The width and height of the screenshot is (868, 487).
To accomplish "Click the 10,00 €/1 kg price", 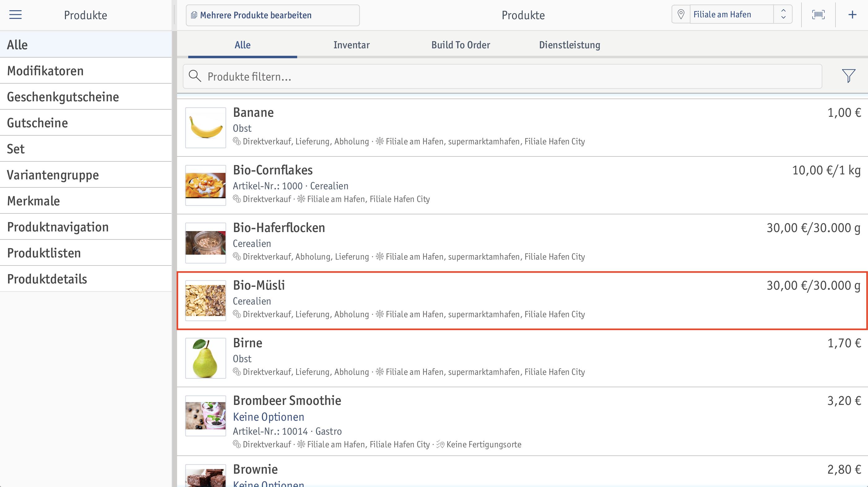I will coord(827,170).
